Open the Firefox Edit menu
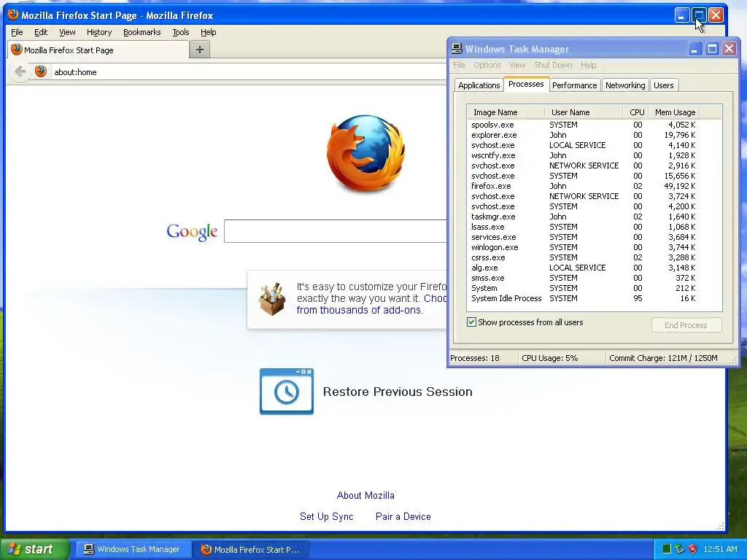This screenshot has width=747, height=560. pos(41,32)
